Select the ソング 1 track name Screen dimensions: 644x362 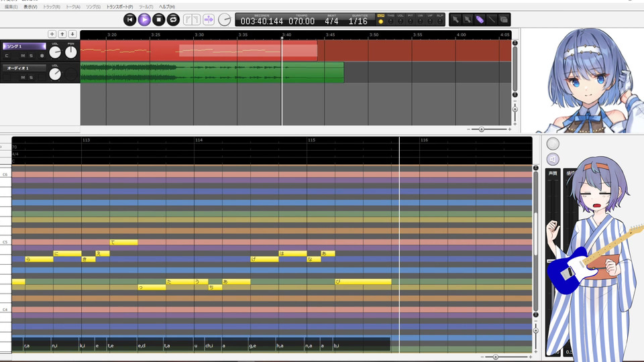pyautogui.click(x=24, y=46)
